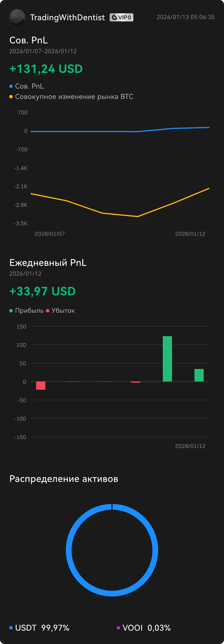This screenshot has height=644, width=224.
Task: Tap the VIP 0 badge
Action: (x=121, y=17)
